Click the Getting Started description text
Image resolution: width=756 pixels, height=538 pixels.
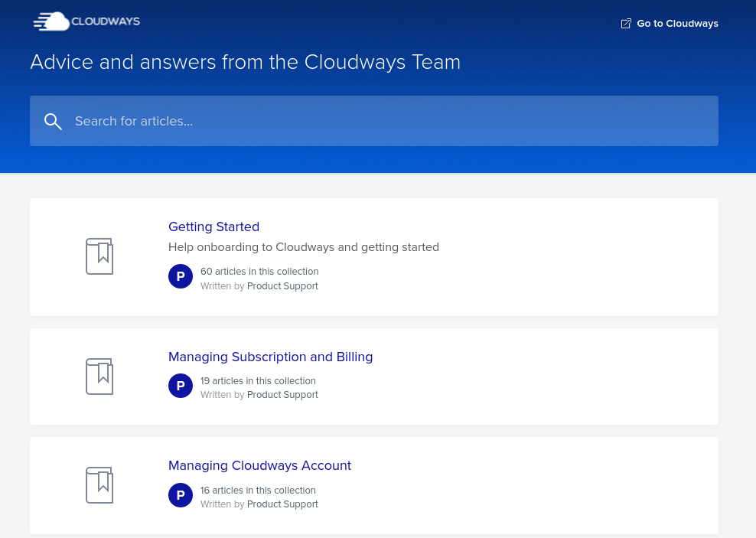[x=303, y=247]
